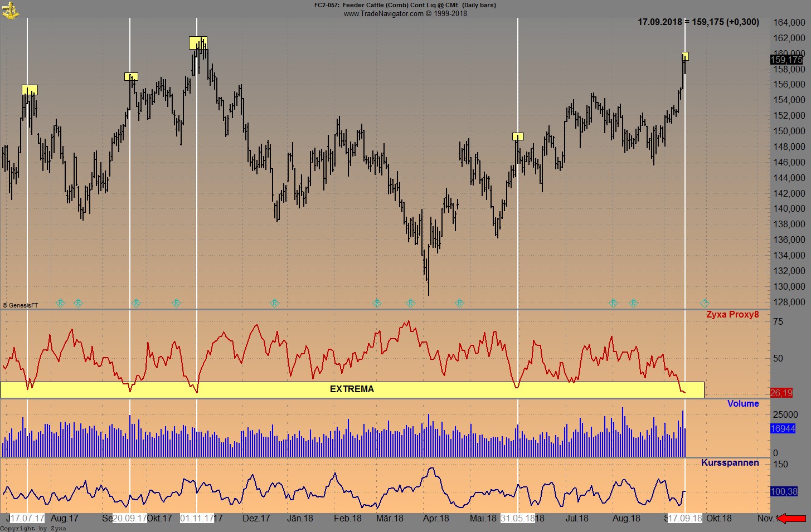Click the 150 level on the Kursspannen axis
Image resolution: width=811 pixels, height=532 pixels.
click(x=780, y=464)
